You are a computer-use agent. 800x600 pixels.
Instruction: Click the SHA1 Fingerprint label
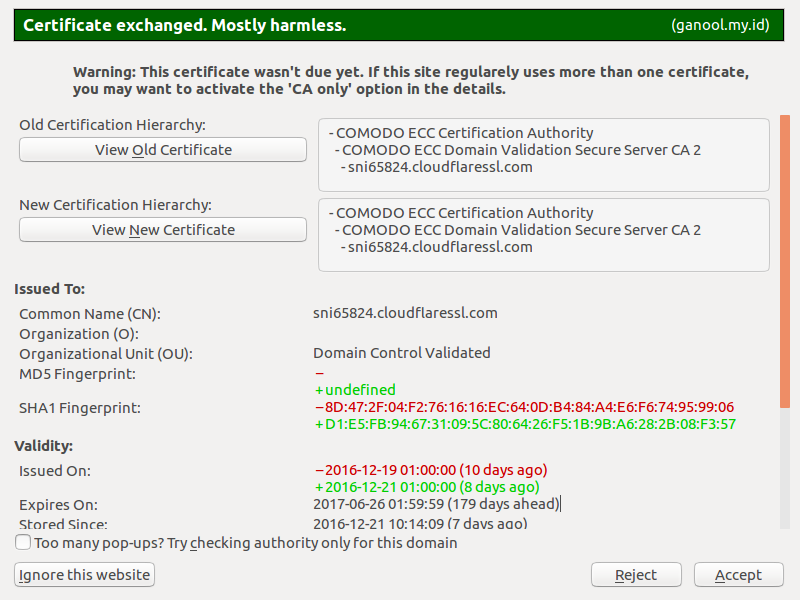80,408
